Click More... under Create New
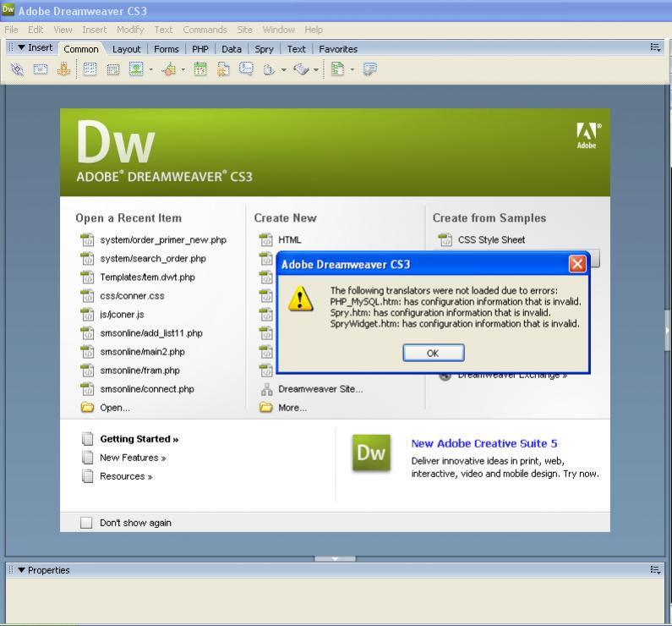 point(292,408)
